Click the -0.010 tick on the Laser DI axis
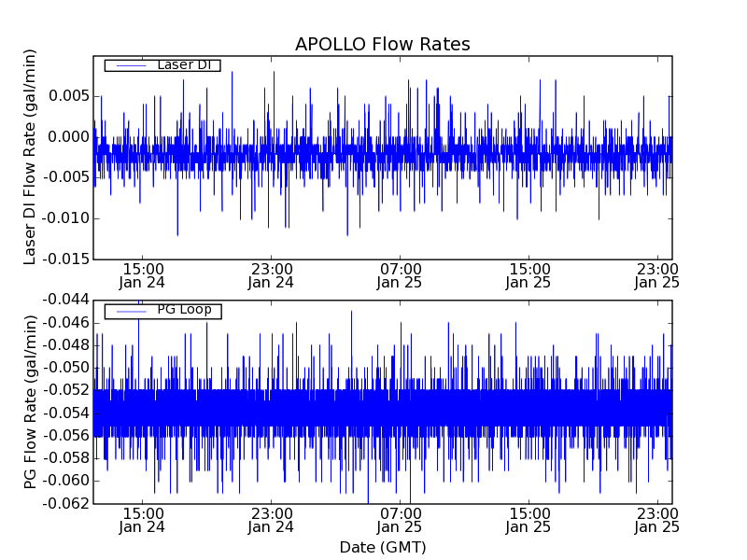Viewport: 747px width, 560px height. point(66,218)
